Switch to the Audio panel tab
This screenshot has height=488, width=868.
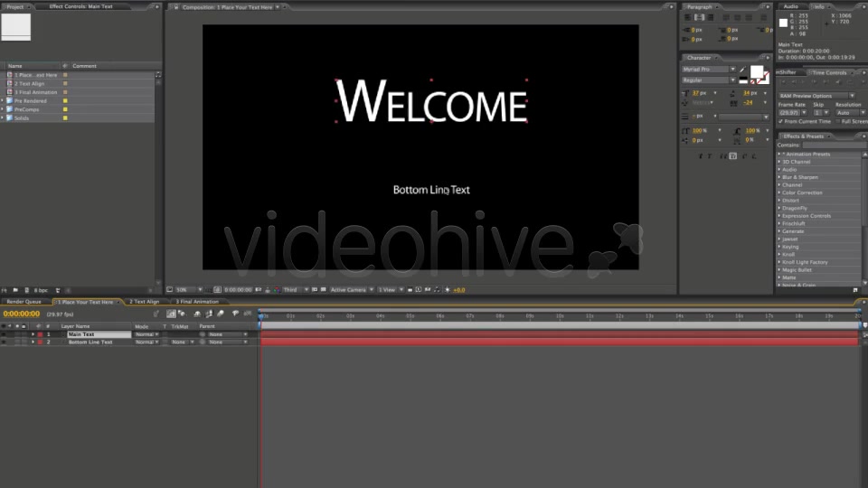(790, 6)
